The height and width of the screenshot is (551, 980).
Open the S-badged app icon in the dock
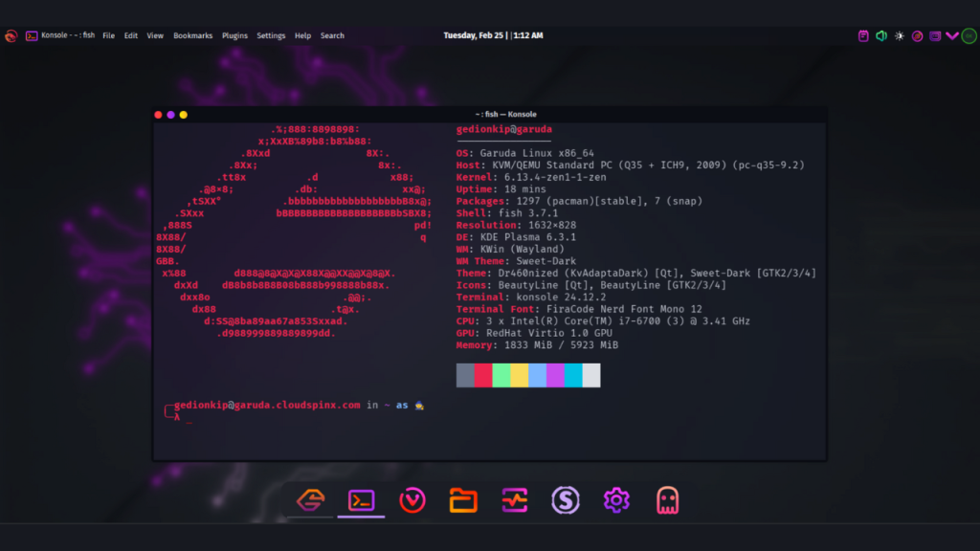[x=566, y=499]
